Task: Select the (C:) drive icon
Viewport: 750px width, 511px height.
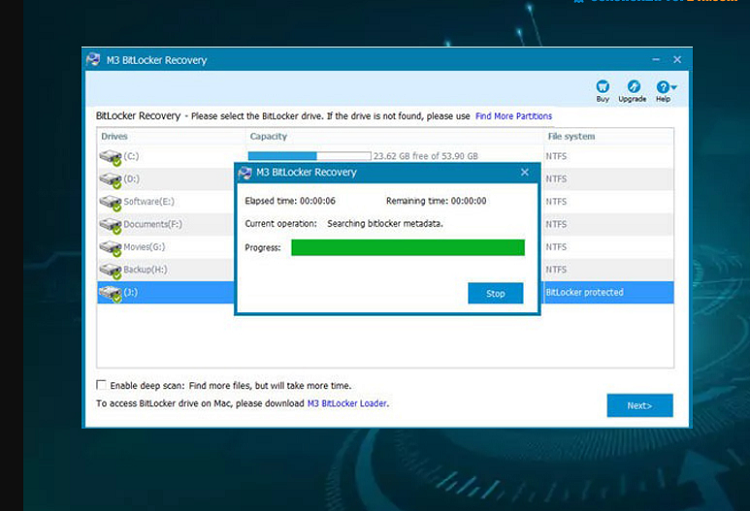Action: (109, 157)
